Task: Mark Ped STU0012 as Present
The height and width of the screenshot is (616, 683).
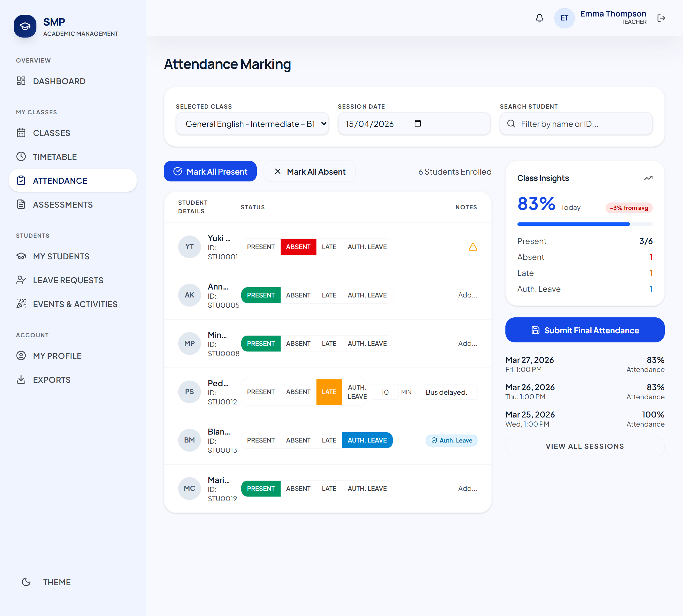Action: coord(261,392)
